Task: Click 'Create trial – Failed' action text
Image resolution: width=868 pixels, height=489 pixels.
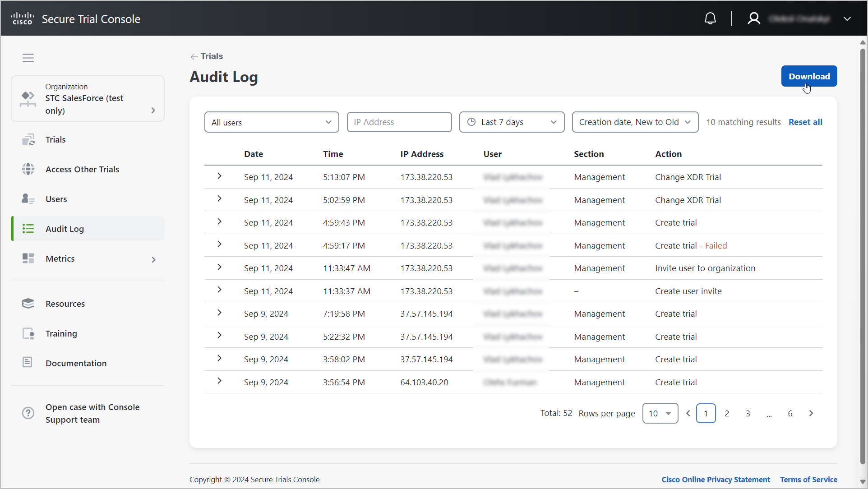Action: click(691, 245)
